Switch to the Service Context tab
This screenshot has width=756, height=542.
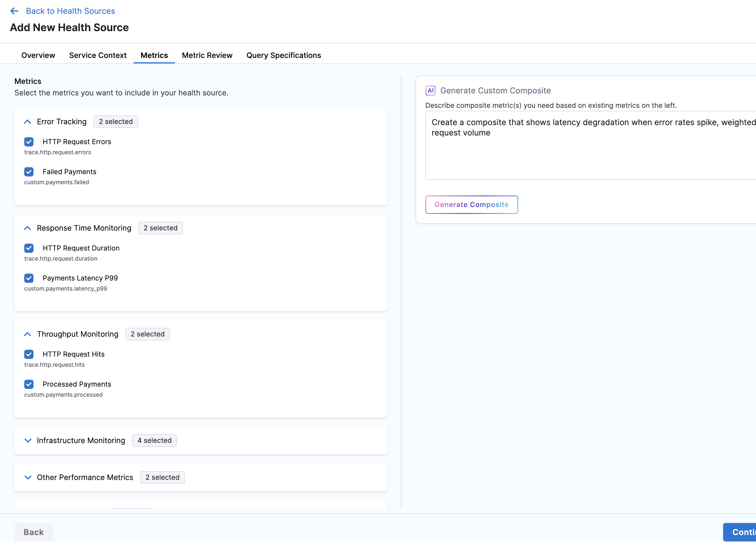[98, 55]
